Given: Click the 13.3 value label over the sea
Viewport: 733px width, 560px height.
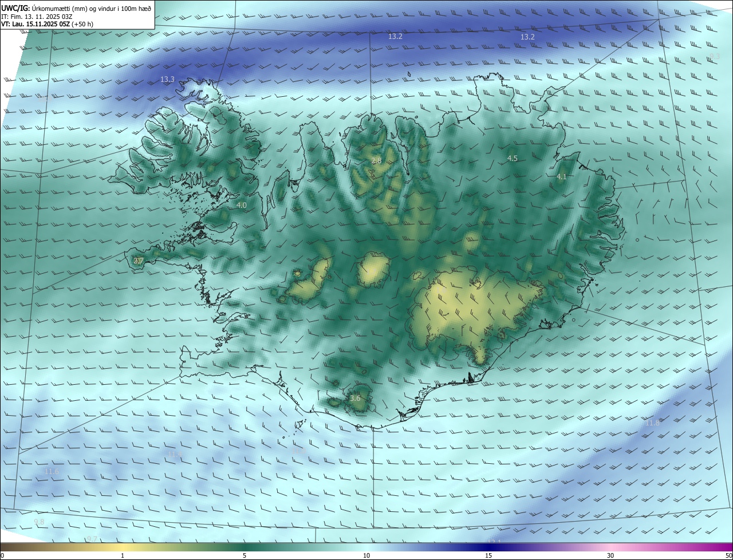Looking at the screenshot, I should pos(167,80).
